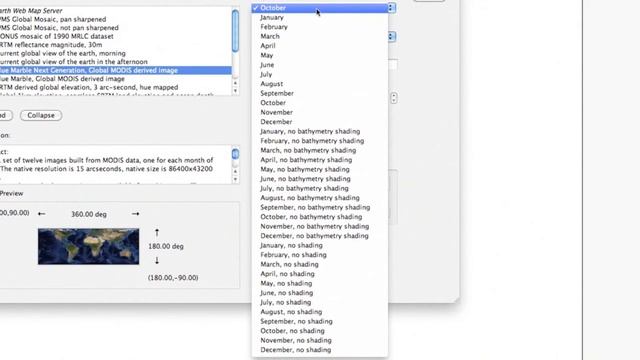
Task: Pick September, no shading
Action: click(320, 321)
